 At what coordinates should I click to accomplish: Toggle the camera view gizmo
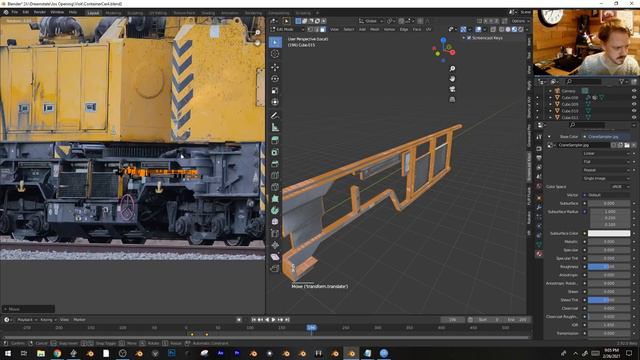452,89
